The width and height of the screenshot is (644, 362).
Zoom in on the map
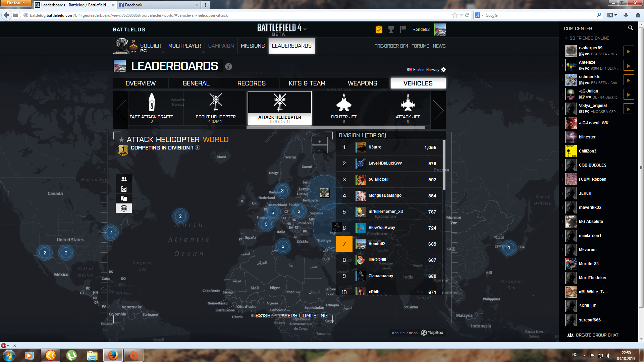320,141
